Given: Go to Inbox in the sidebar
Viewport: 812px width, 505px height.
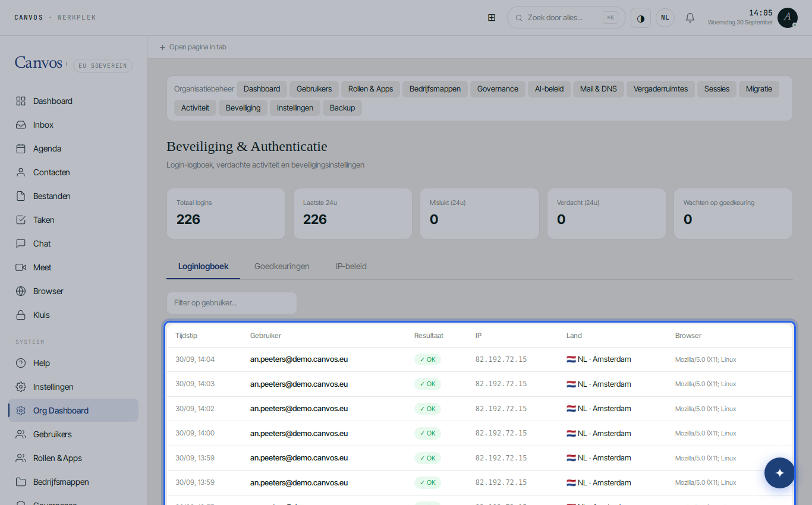Looking at the screenshot, I should click(74, 125).
